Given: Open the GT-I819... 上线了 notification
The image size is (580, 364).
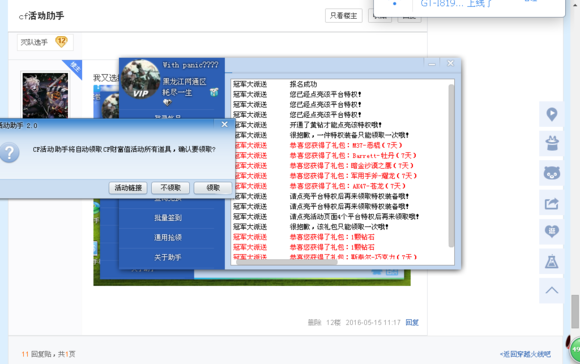Looking at the screenshot, I should (x=456, y=4).
